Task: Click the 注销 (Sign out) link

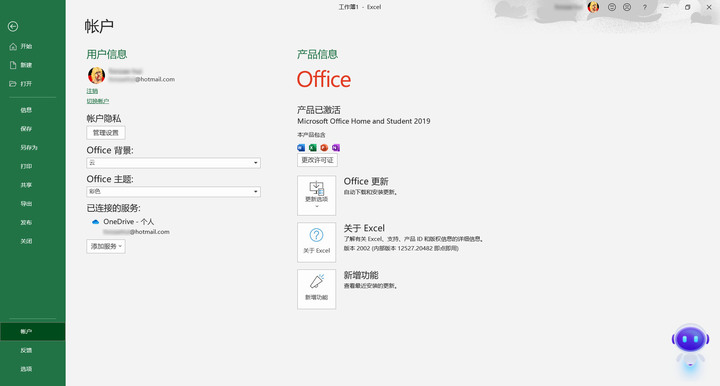Action: point(92,91)
